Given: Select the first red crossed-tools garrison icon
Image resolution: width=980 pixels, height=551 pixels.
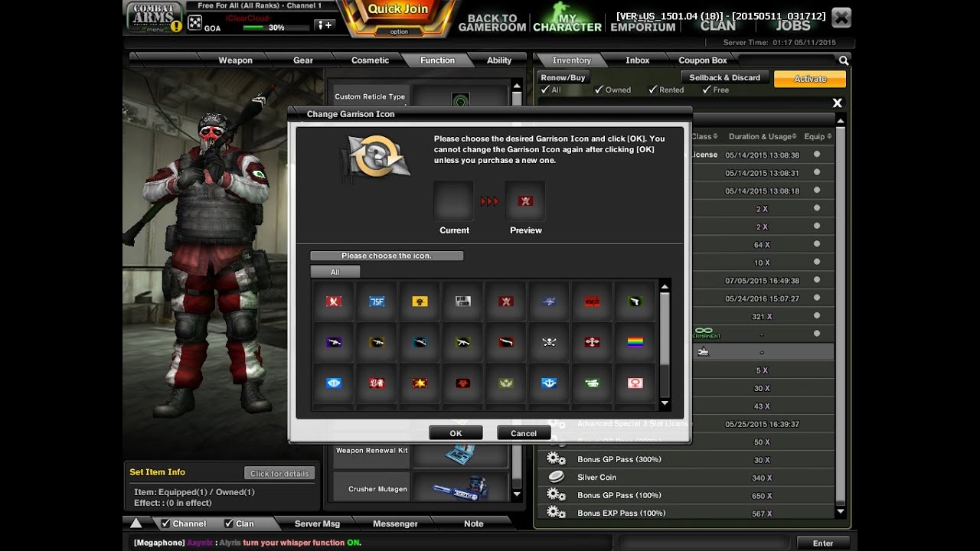Looking at the screenshot, I should (334, 302).
